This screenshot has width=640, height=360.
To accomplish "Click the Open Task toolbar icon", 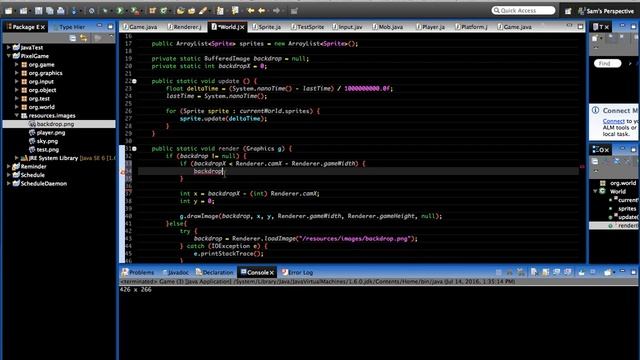I will (191, 11).
